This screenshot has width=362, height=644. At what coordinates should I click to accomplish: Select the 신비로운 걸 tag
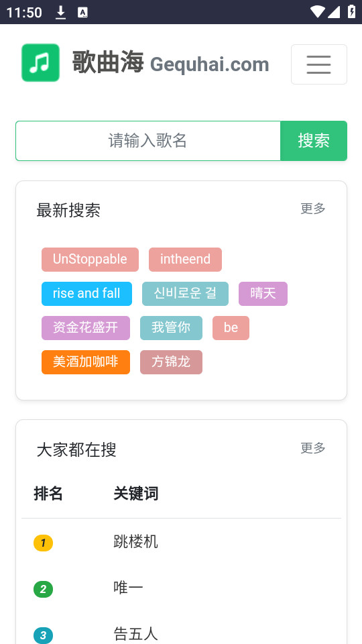point(185,294)
